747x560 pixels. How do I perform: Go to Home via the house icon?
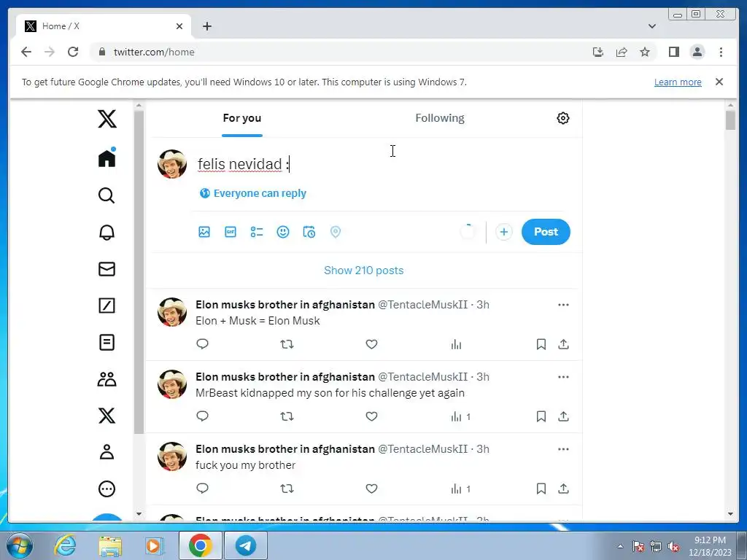(107, 157)
